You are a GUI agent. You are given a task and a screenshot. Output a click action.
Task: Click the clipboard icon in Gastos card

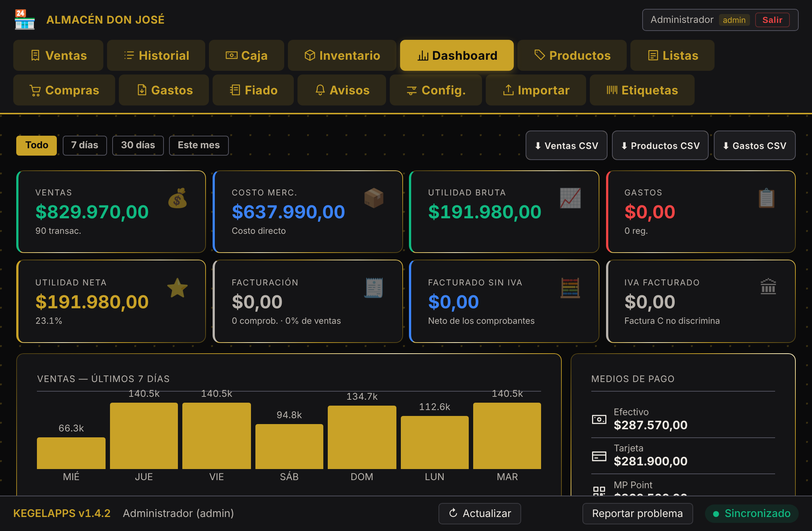[x=767, y=198]
